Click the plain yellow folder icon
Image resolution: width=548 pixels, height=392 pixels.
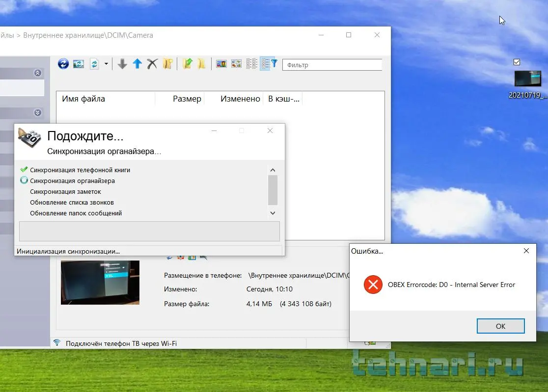click(202, 64)
